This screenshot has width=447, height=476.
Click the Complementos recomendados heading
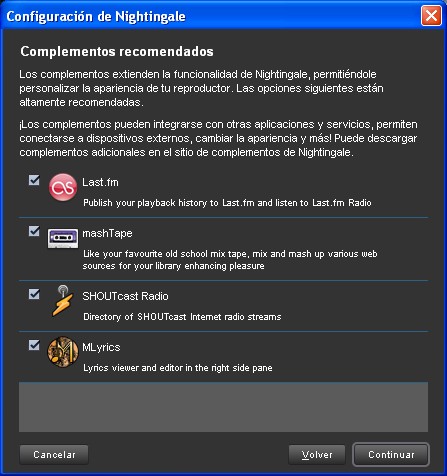pos(117,52)
